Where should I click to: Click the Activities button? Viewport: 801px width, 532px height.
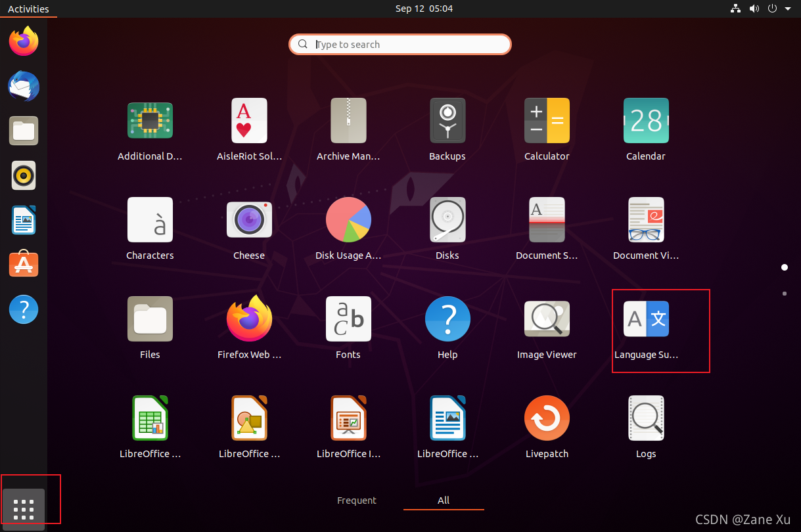pyautogui.click(x=28, y=9)
